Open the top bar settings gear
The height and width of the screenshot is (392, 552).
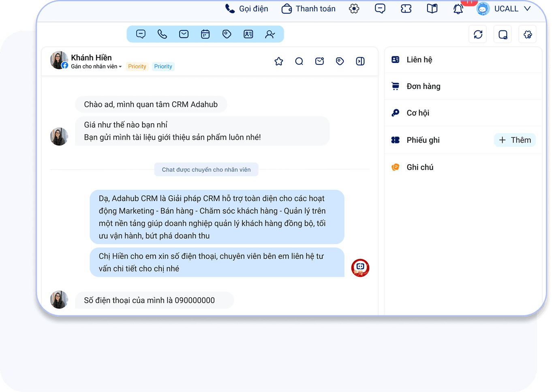(354, 9)
